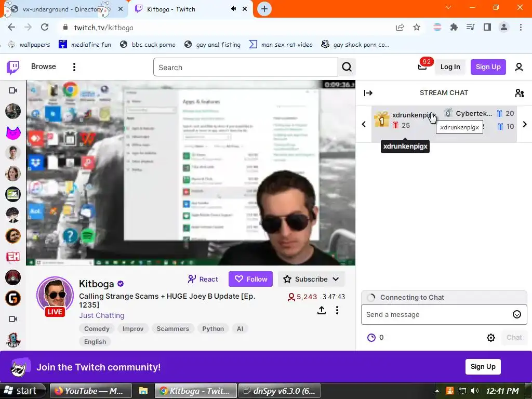532x399 pixels.
Task: Open Chrome three-dot menu
Action: pos(521,27)
